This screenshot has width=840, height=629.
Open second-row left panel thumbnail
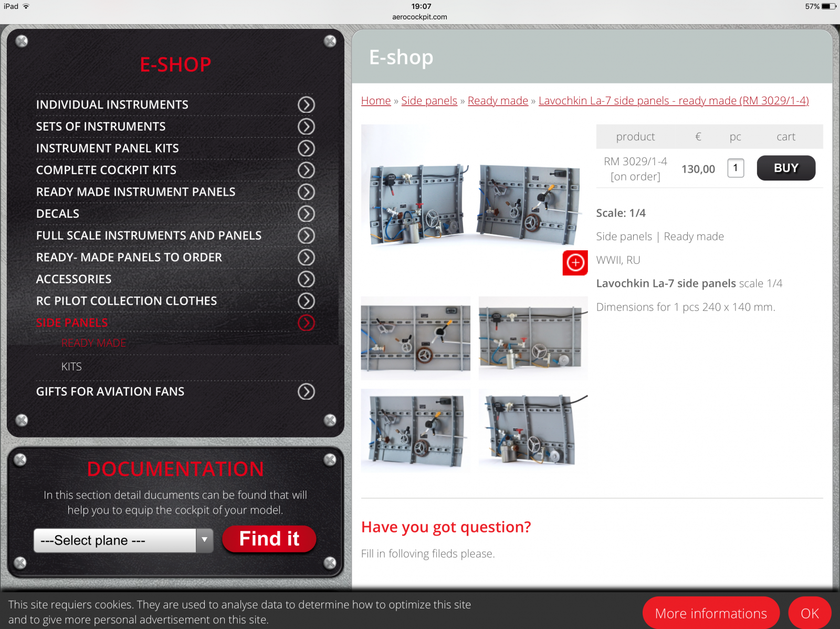[x=416, y=338]
